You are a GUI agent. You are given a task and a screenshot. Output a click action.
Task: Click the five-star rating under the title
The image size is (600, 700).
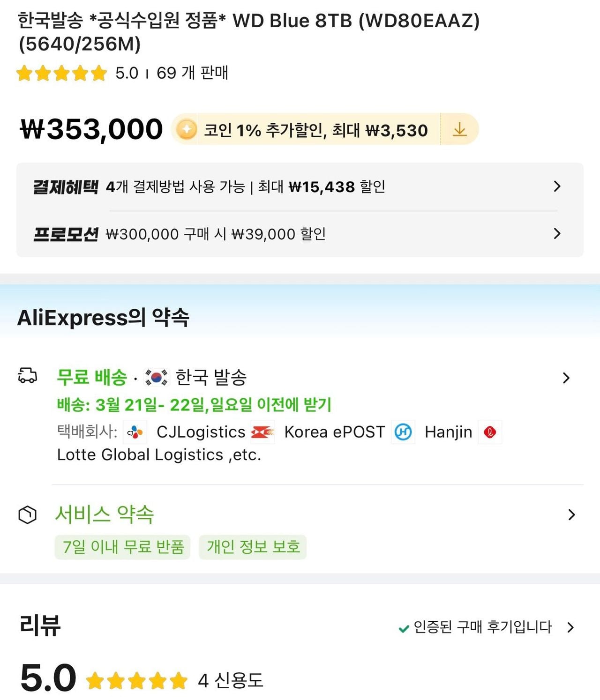click(61, 74)
